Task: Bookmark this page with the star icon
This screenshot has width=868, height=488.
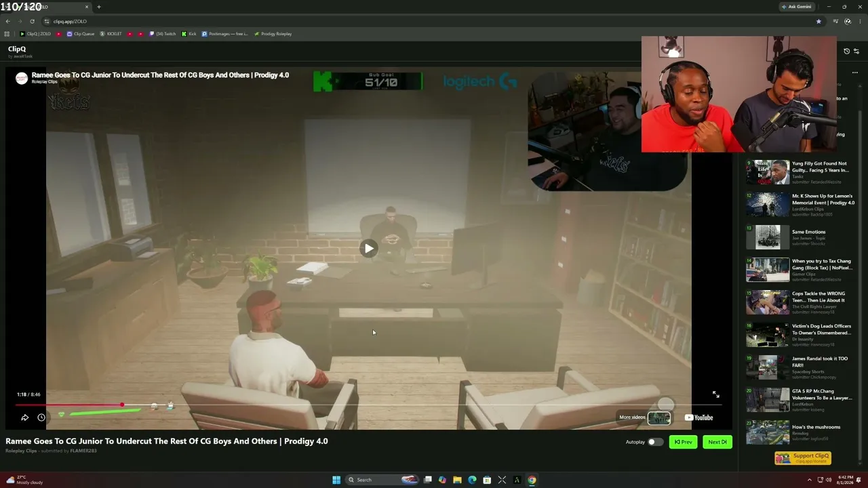Action: [818, 21]
